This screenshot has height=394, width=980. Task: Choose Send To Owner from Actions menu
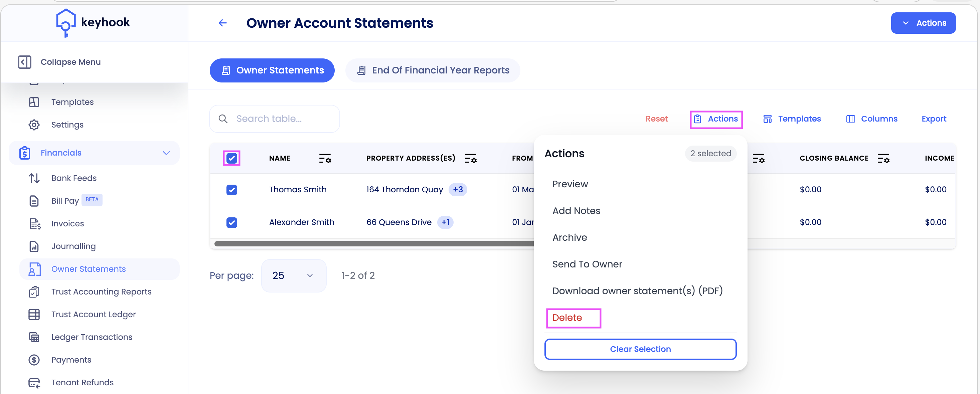tap(587, 264)
